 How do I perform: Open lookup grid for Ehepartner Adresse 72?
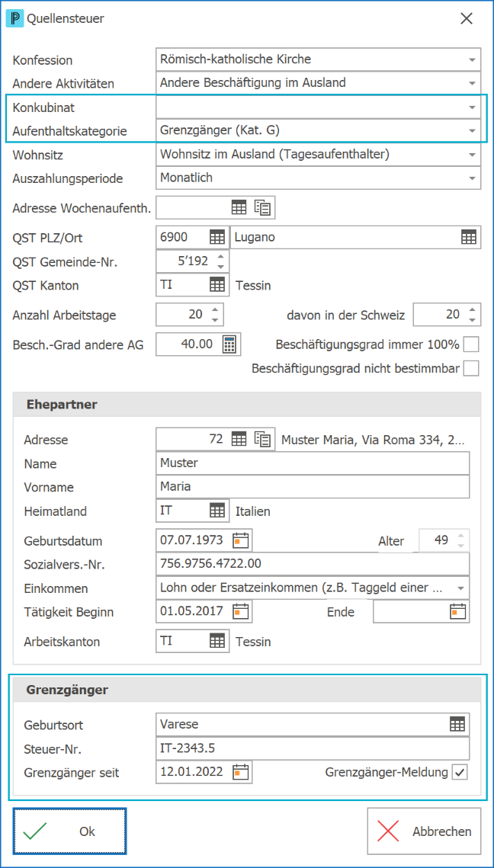pos(239,440)
